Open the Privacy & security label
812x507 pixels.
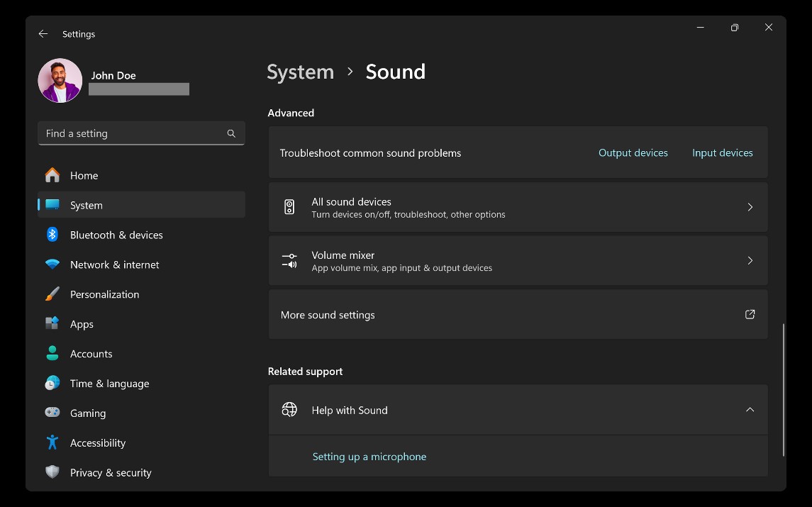click(111, 473)
